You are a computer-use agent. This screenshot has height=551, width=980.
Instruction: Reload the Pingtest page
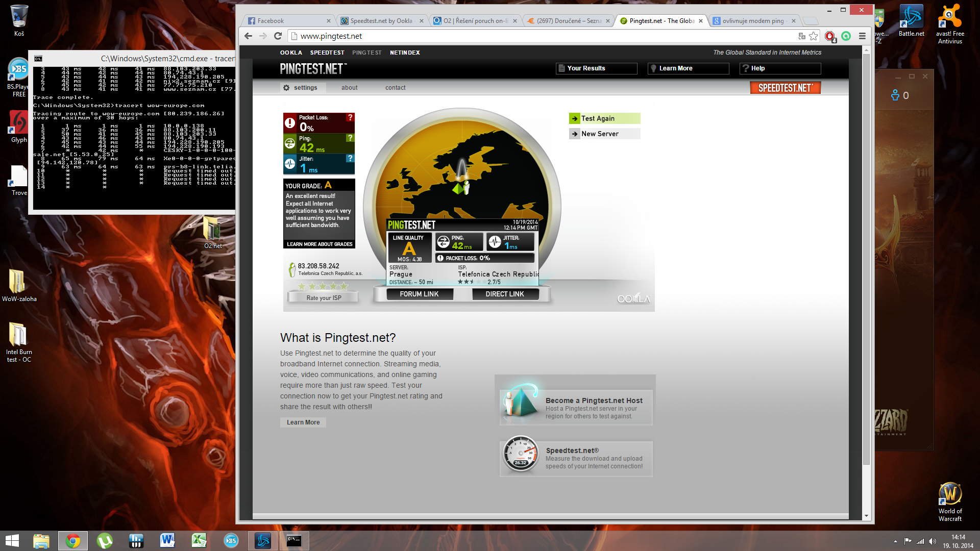click(x=278, y=36)
